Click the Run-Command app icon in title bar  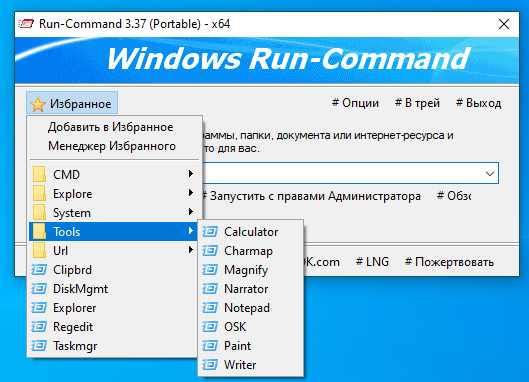point(26,24)
